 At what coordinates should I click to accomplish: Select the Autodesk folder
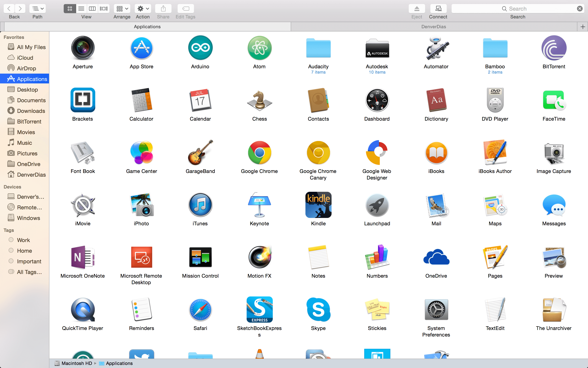377,48
